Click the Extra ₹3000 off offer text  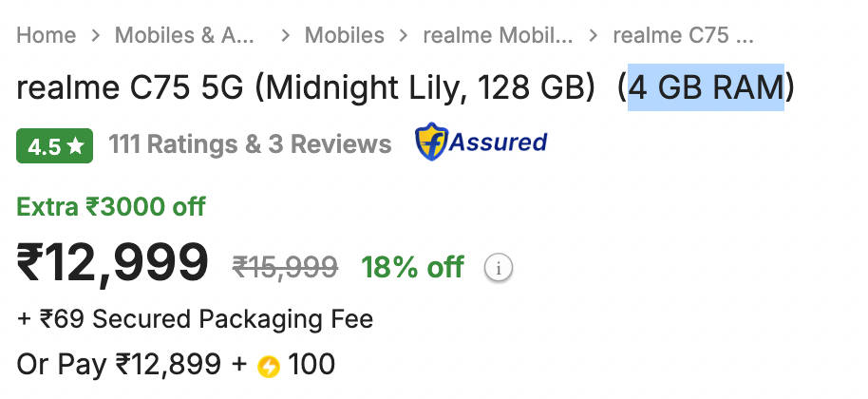pos(111,207)
